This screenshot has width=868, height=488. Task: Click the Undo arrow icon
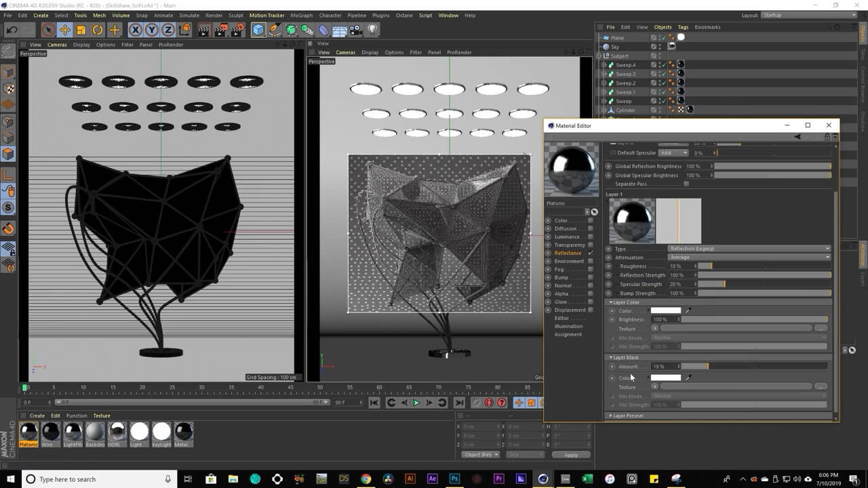(12, 30)
